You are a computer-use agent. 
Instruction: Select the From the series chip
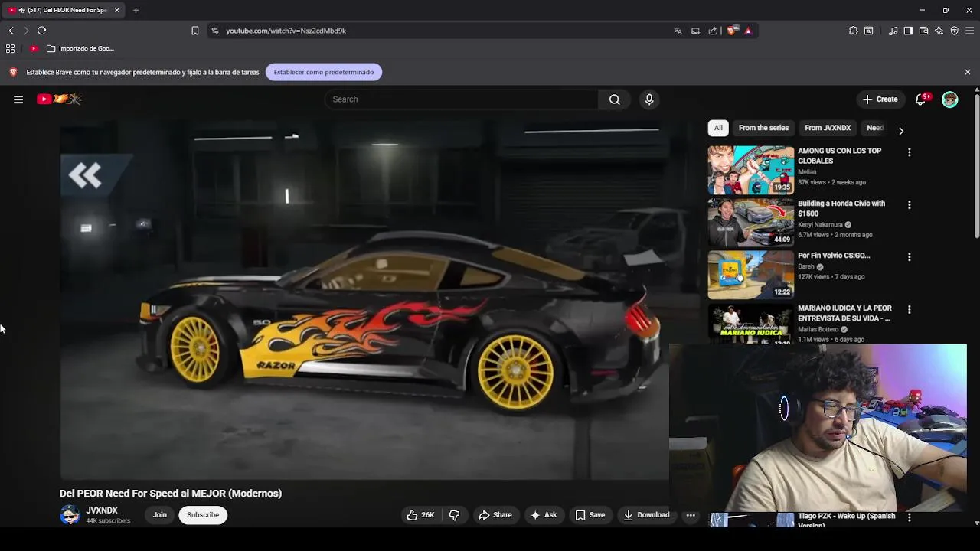[763, 128]
